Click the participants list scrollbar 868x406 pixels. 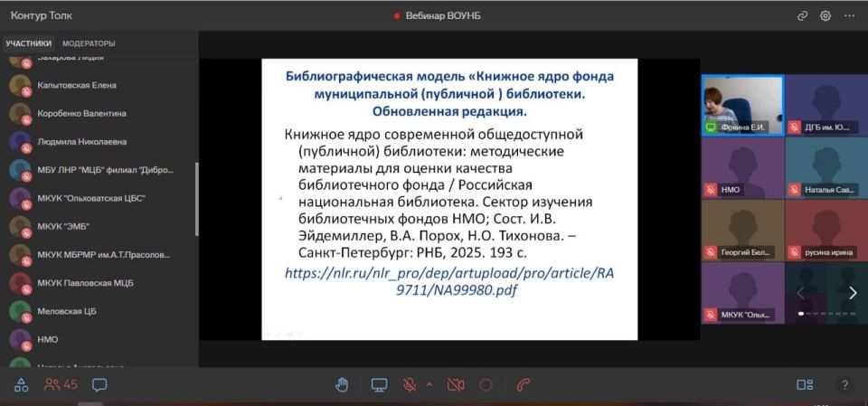pyautogui.click(x=196, y=199)
